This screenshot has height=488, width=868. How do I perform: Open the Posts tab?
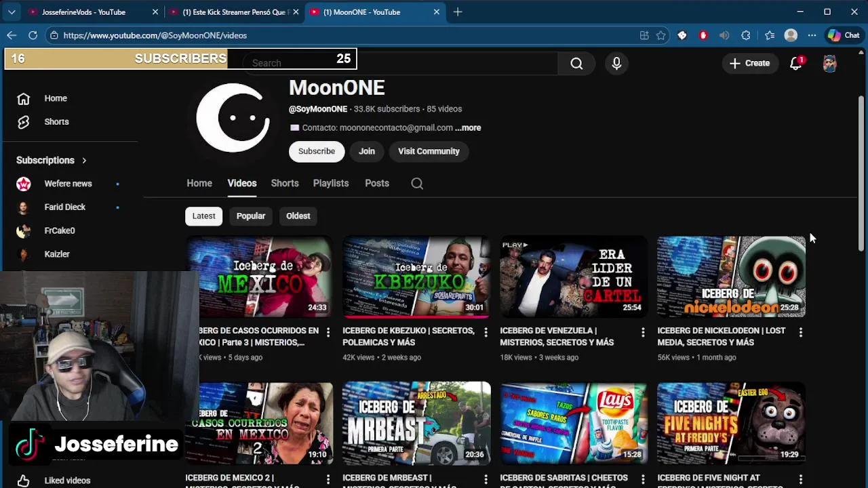[377, 183]
